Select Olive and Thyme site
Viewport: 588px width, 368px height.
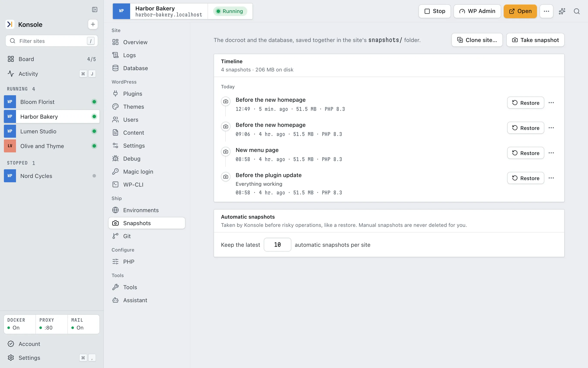[x=51, y=146]
